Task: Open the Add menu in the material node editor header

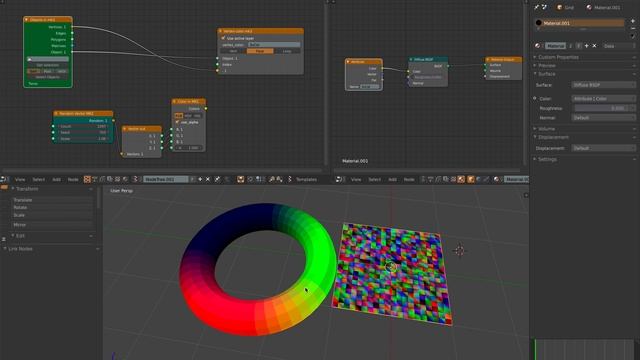Action: coord(392,179)
